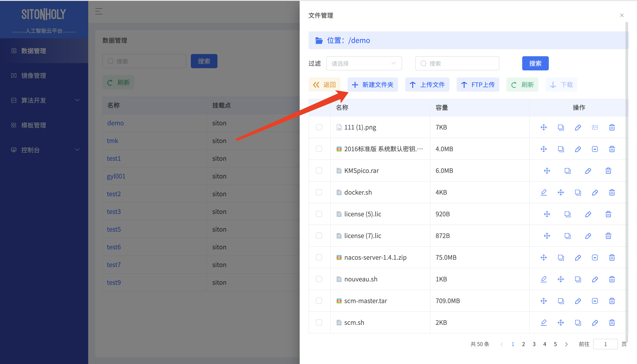Click the FTP上传 button
637x364 pixels.
pos(478,85)
